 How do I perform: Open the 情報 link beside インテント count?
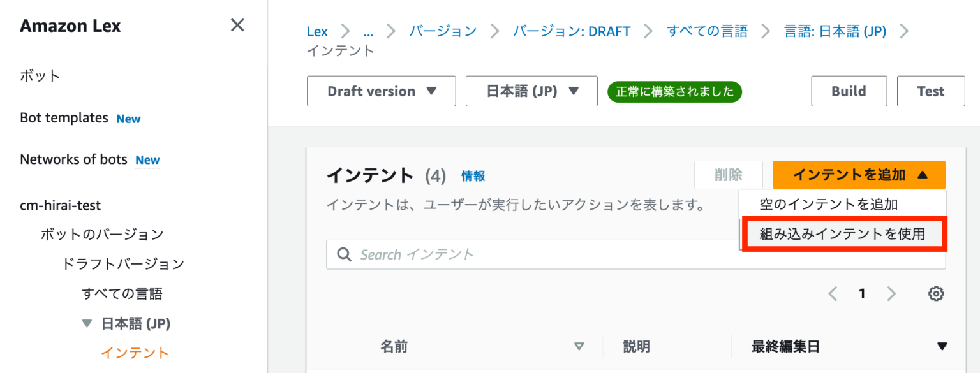tap(473, 176)
